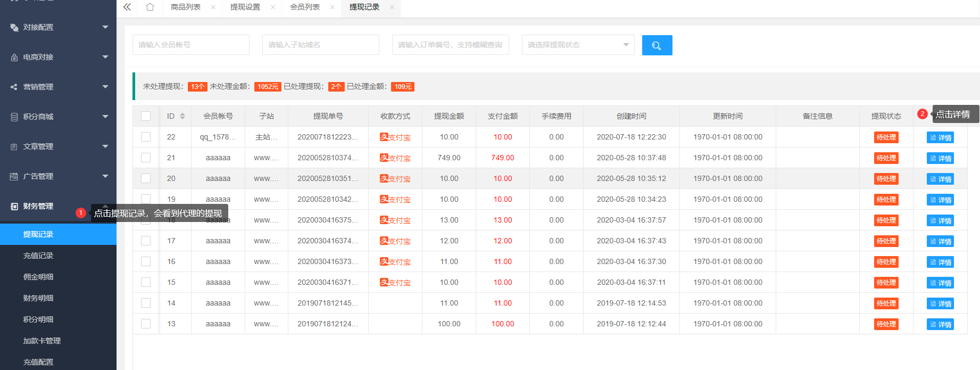This screenshot has width=980, height=370.
Task: Open the home tab icon
Action: [x=150, y=7]
